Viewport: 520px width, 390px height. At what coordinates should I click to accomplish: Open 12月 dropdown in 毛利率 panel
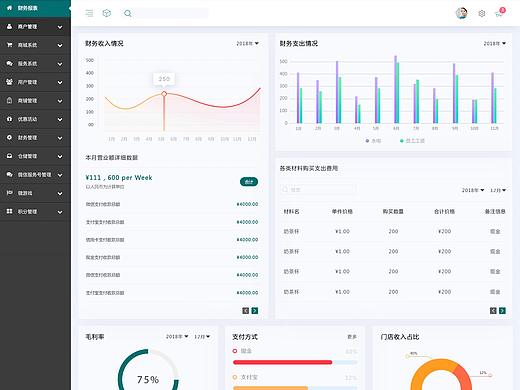[x=202, y=337]
